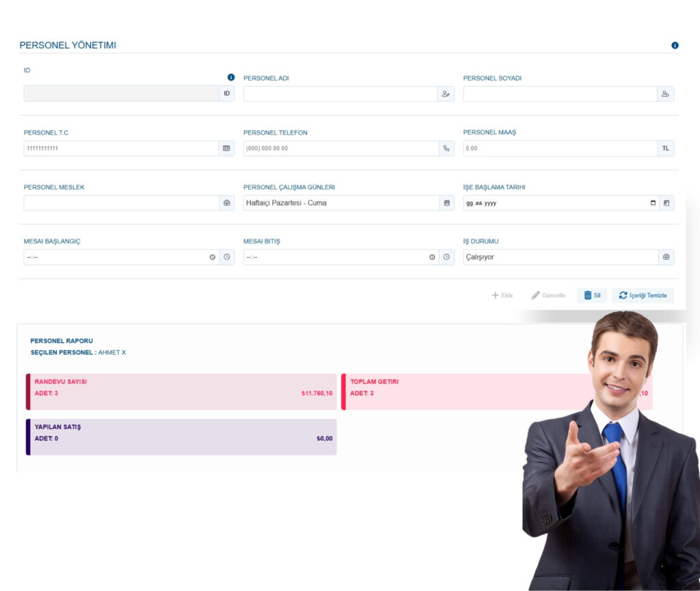Screen dimensions: 700x591
Task: Focus the Personel Maaş input field
Action: 560,148
